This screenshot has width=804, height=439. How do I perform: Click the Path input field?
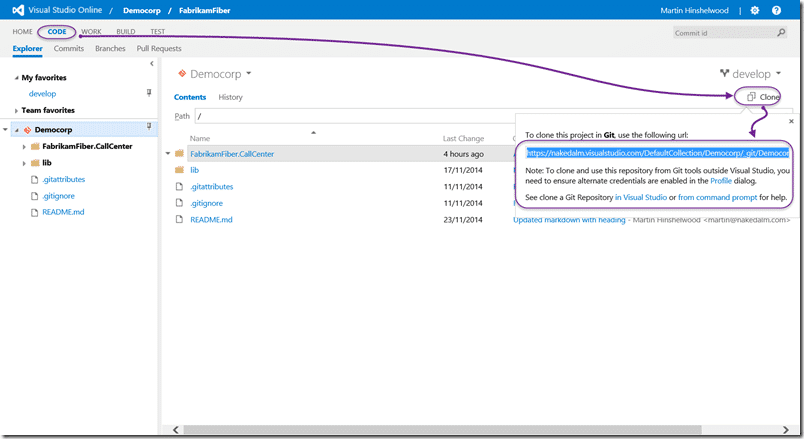tap(355, 116)
